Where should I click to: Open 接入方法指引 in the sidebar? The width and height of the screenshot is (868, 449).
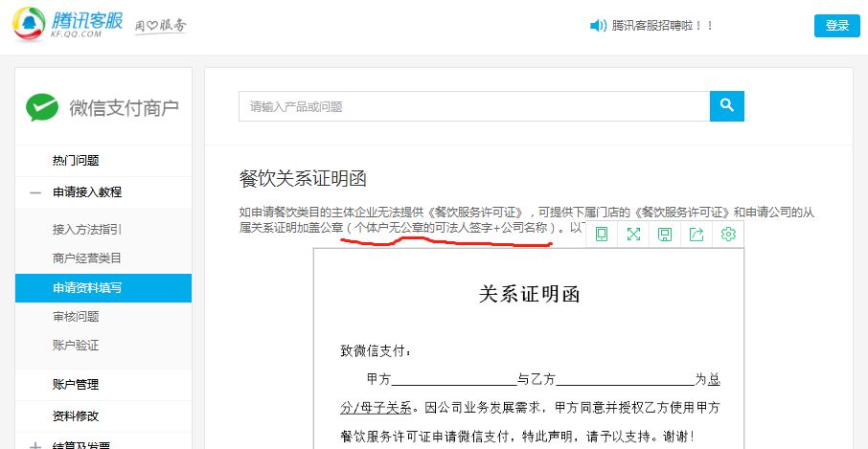(87, 230)
